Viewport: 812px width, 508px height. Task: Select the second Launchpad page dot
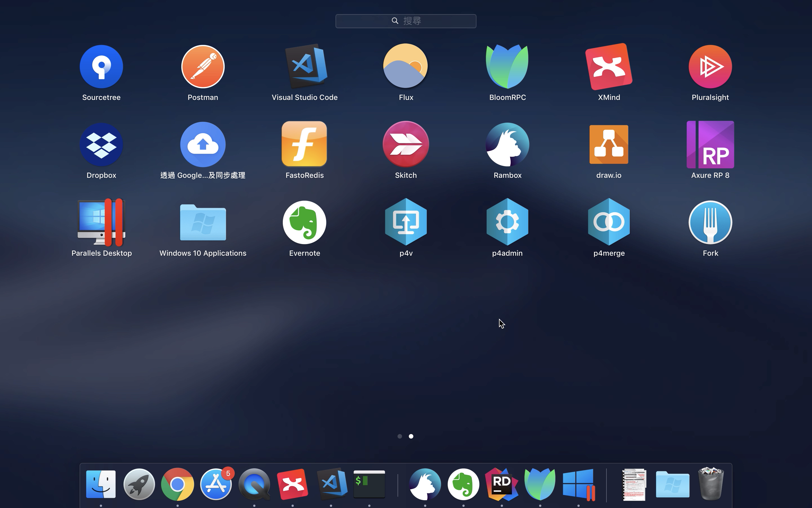411,436
